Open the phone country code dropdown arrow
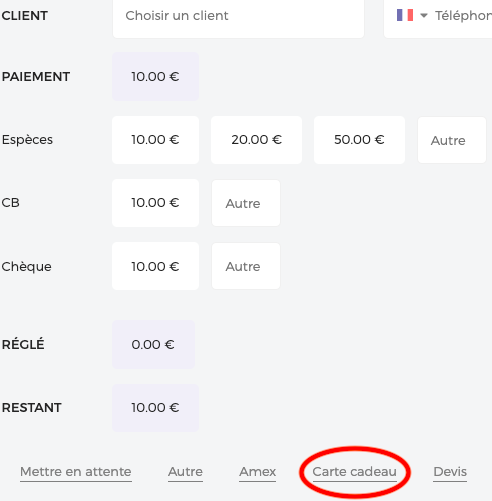This screenshot has height=501, width=492. coord(424,15)
